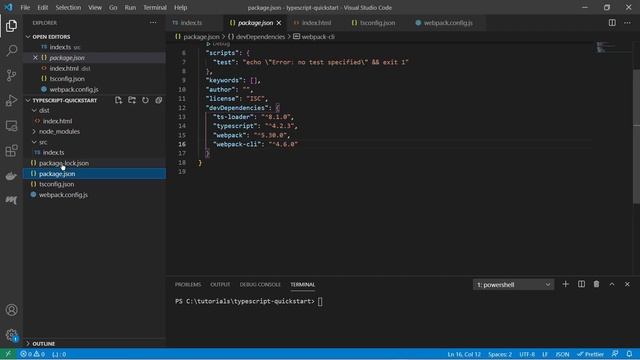Open the Remote Explorer view
This screenshot has width=640, height=360.
click(x=11, y=126)
